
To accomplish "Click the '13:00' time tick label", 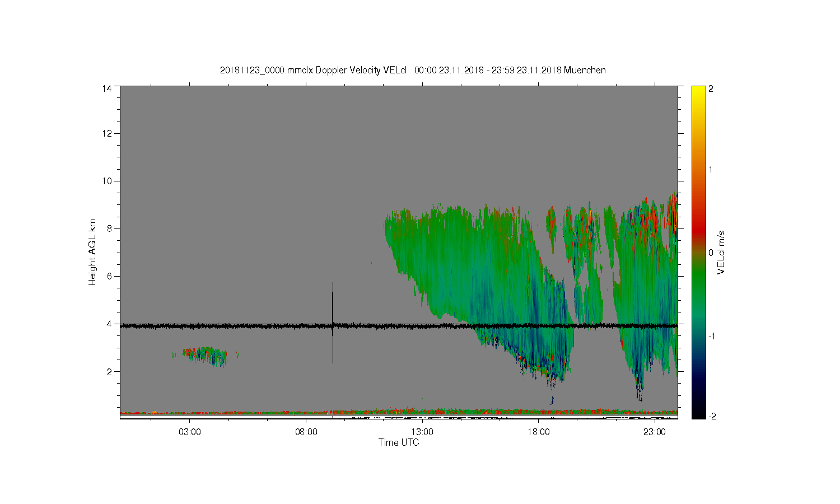I will click(422, 432).
